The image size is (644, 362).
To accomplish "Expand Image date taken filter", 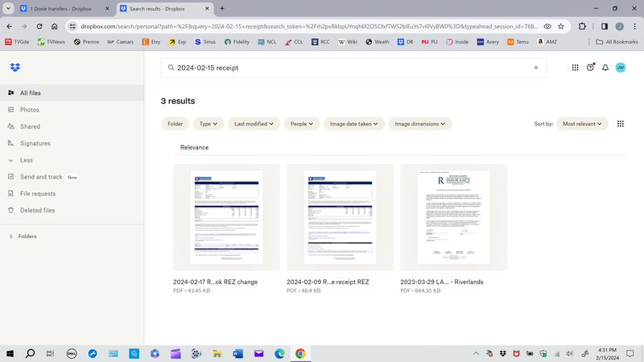I will point(354,124).
